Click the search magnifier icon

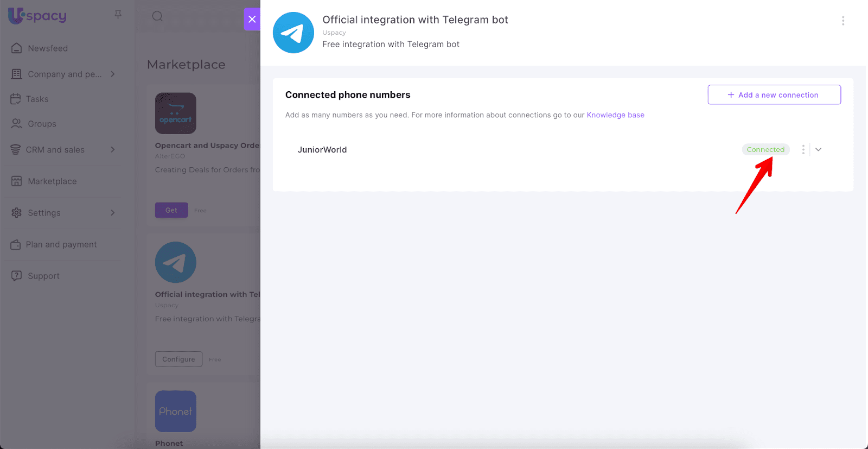(157, 16)
